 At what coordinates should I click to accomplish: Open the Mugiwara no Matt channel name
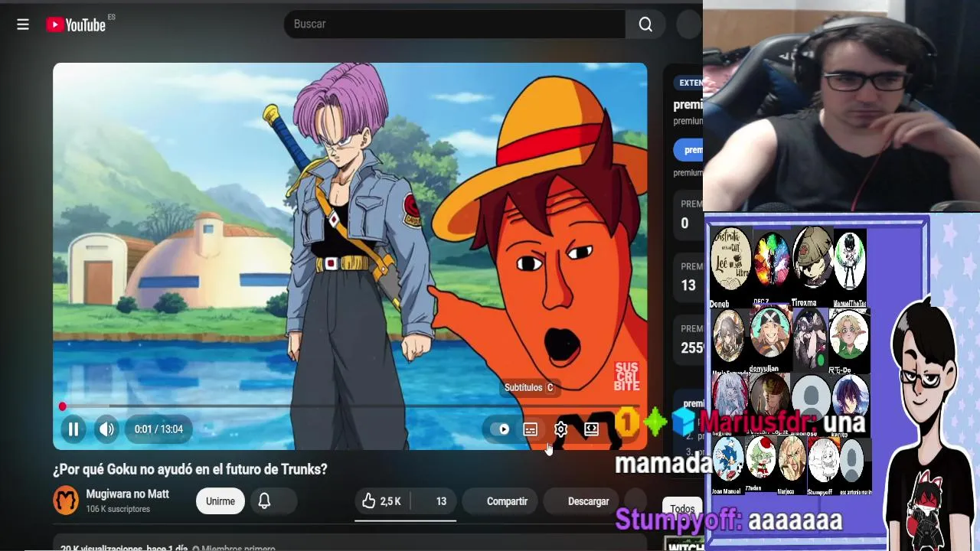127,494
